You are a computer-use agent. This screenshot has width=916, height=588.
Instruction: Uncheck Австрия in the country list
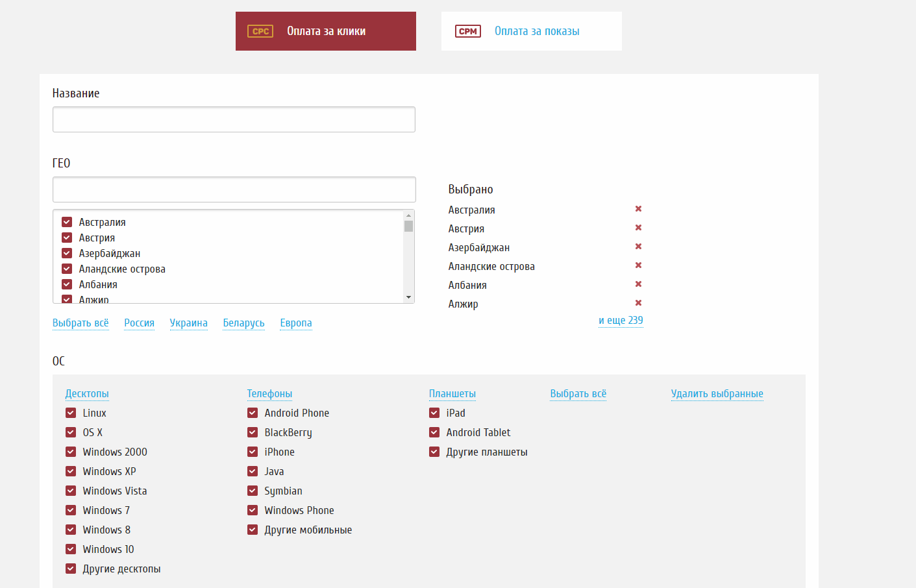coord(67,238)
